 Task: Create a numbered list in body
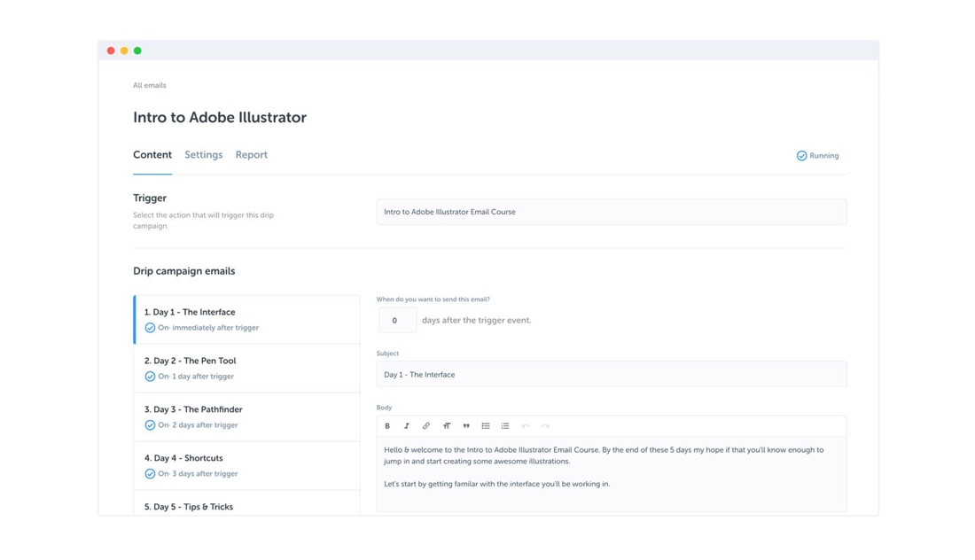coord(505,425)
